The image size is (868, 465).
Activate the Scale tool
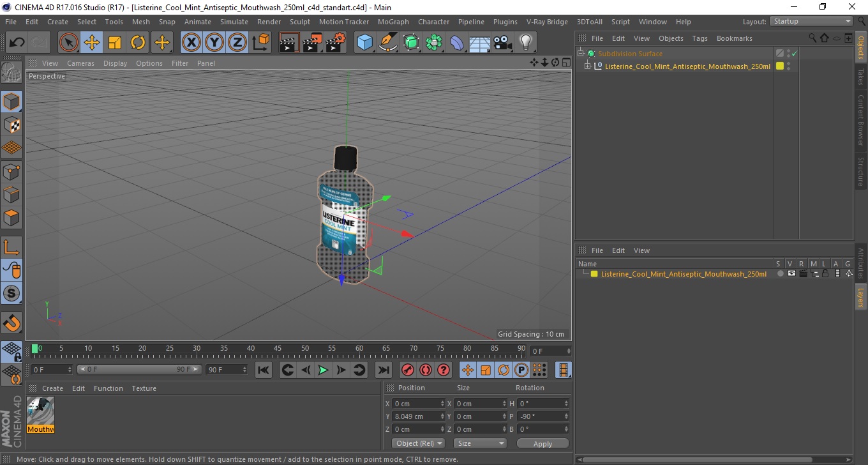115,43
